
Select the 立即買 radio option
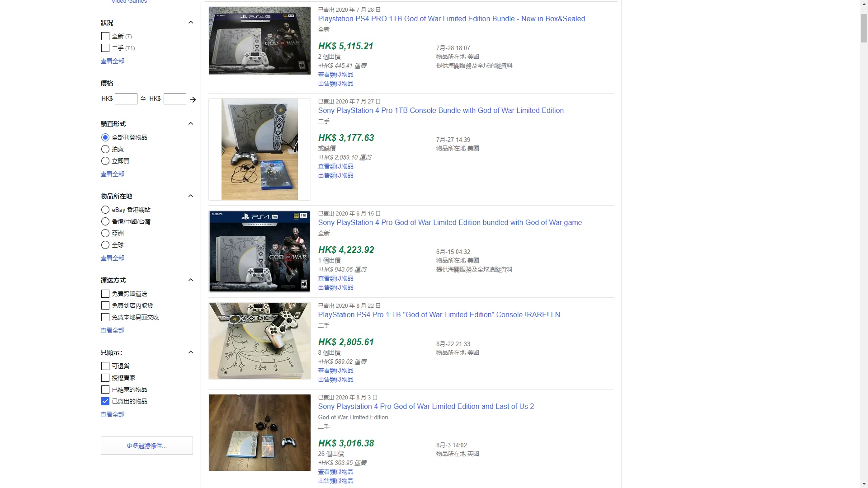(105, 161)
